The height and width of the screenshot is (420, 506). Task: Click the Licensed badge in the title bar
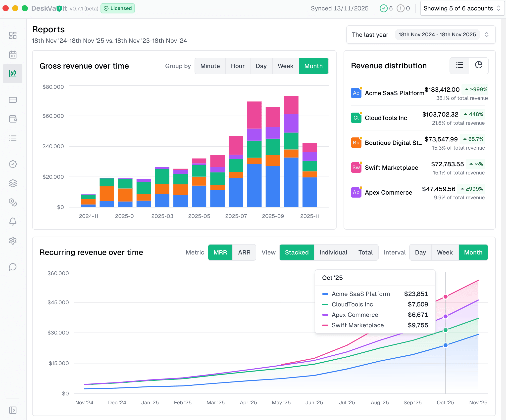click(117, 8)
